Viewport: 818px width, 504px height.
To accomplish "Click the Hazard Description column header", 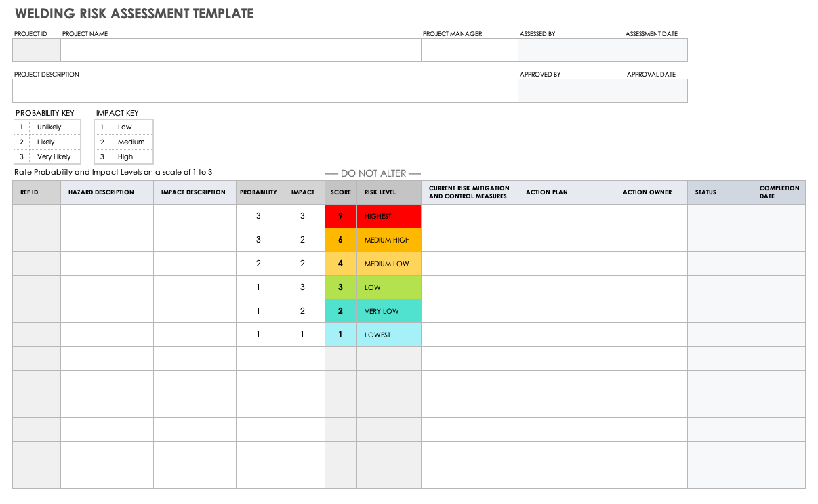I will pos(107,192).
